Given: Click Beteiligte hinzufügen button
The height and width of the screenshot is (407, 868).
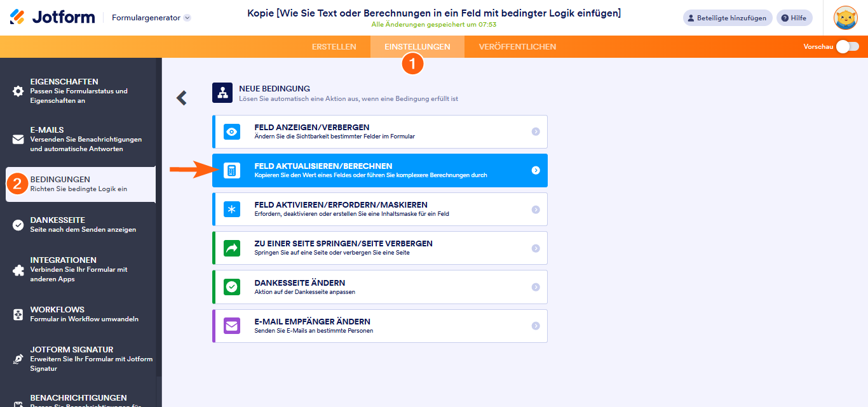Looking at the screenshot, I should (x=728, y=18).
